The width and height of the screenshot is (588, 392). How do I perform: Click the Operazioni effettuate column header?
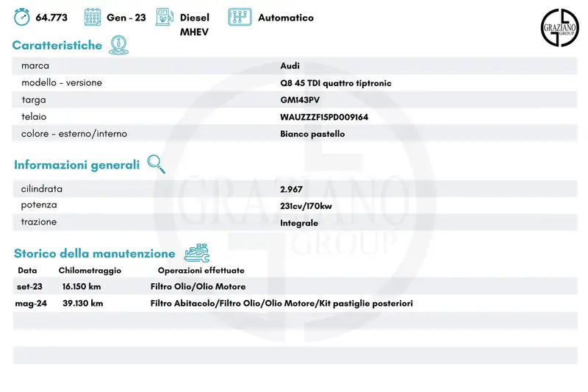(x=201, y=271)
